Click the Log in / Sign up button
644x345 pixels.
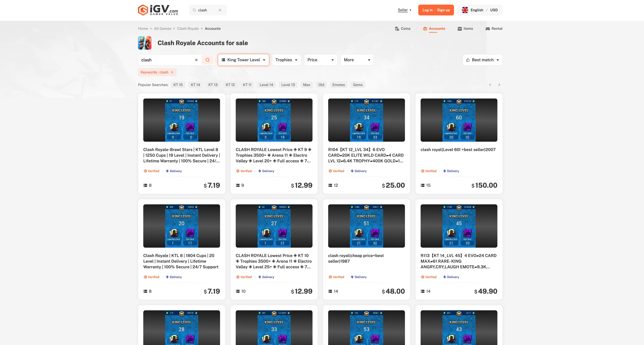click(436, 10)
